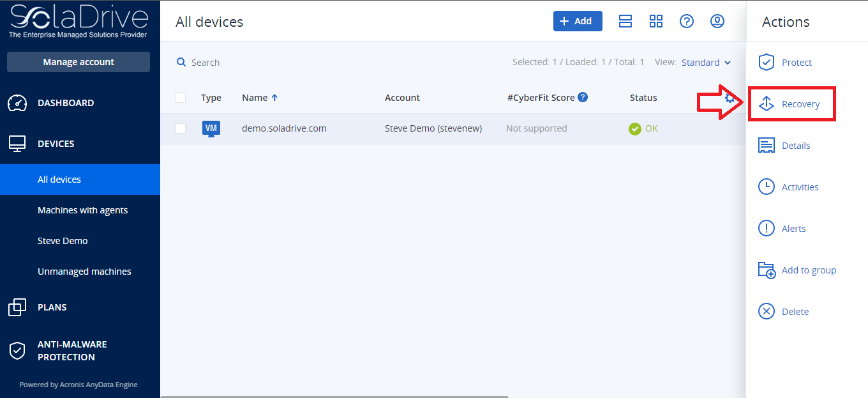Open the View Standard dropdown

[706, 62]
